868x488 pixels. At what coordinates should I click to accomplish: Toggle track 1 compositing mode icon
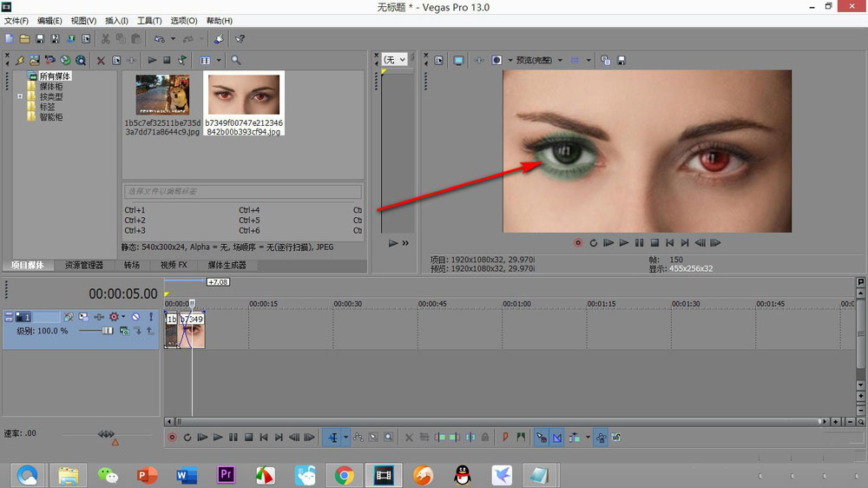124,331
